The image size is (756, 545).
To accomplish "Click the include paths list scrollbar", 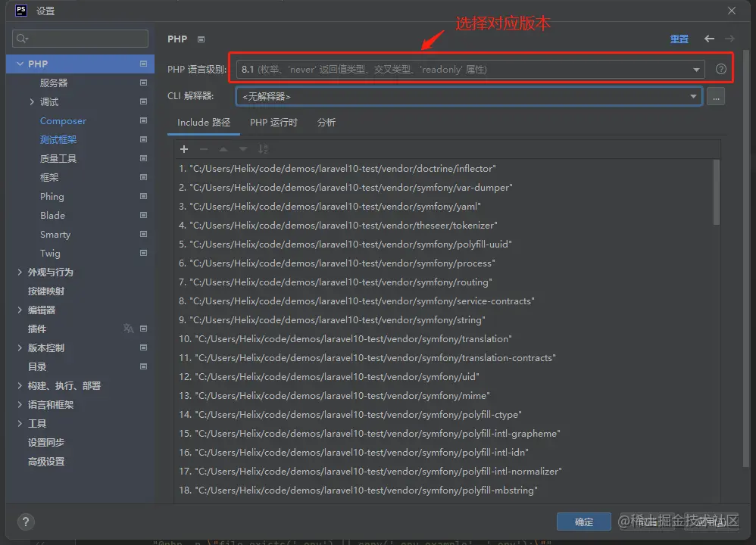I will (717, 192).
